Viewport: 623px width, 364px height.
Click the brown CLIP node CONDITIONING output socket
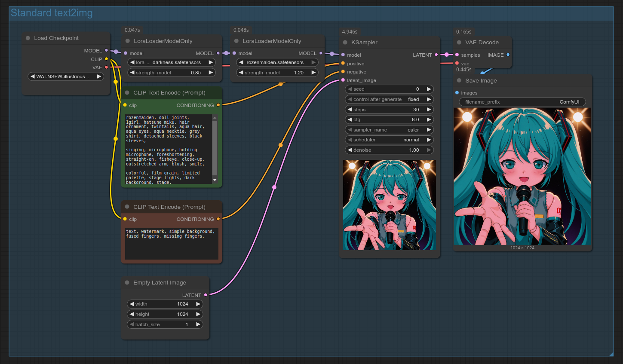click(218, 219)
